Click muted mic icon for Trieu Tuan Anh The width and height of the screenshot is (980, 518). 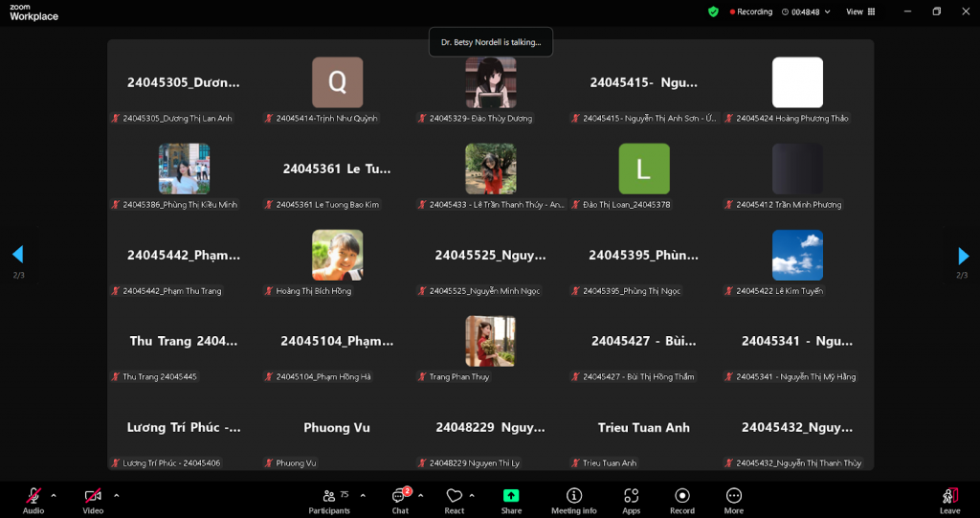(x=575, y=463)
